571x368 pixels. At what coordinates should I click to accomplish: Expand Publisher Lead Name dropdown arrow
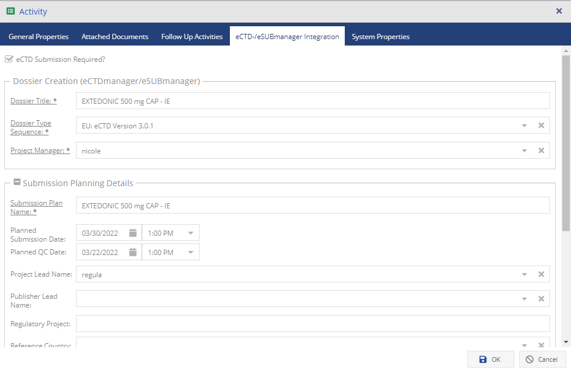[524, 299]
